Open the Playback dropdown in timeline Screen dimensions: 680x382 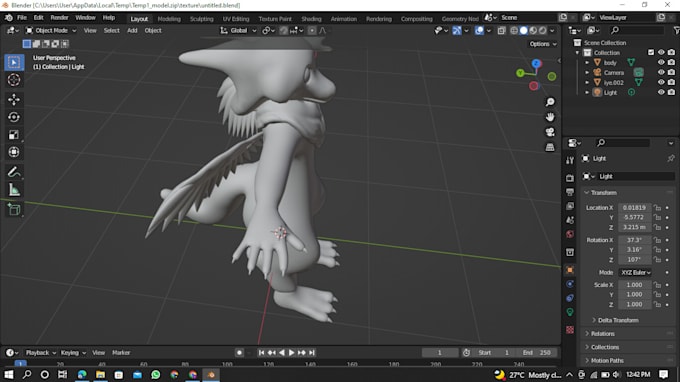41,353
